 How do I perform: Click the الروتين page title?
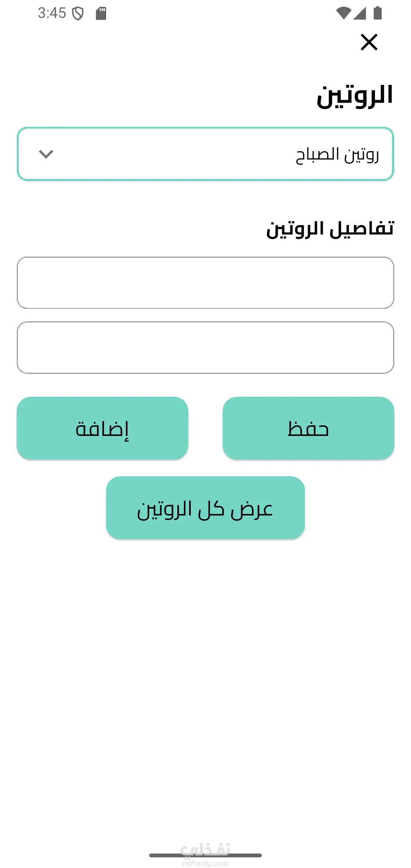click(x=355, y=96)
